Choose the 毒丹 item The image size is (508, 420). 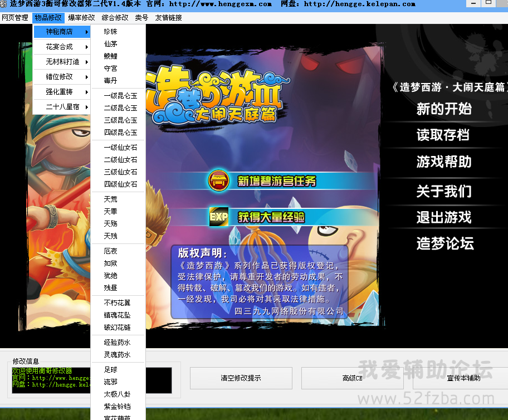pyautogui.click(x=118, y=80)
